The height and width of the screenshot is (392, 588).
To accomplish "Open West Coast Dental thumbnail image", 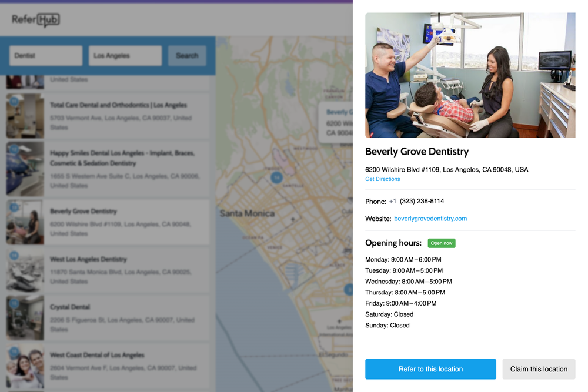I will (x=25, y=367).
